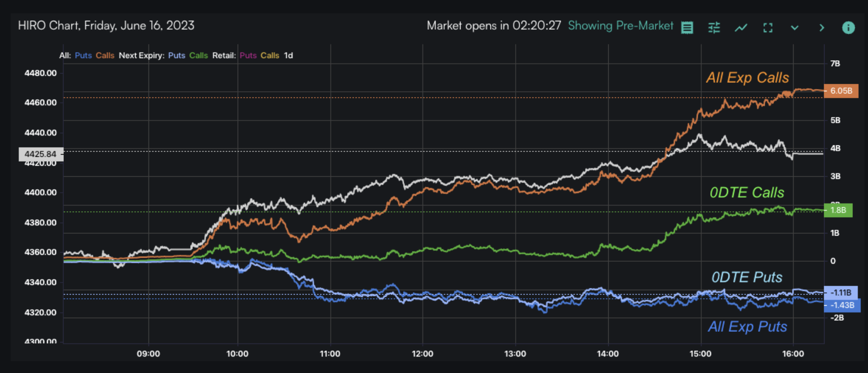Screen dimensions: 868x373
Task: Toggle the All Calls series
Action: click(105, 55)
